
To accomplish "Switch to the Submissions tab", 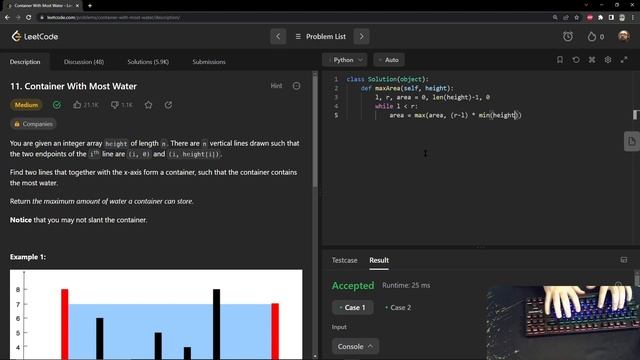I will tap(209, 62).
